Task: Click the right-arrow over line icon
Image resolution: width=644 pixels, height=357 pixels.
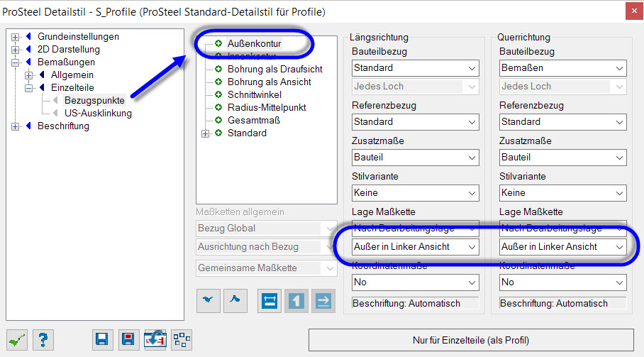Action: pyautogui.click(x=323, y=301)
